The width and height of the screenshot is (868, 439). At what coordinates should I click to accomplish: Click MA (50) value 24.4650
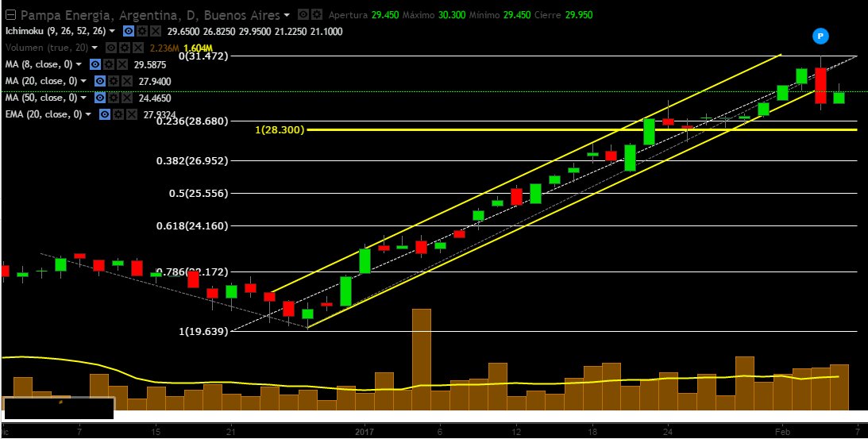154,98
